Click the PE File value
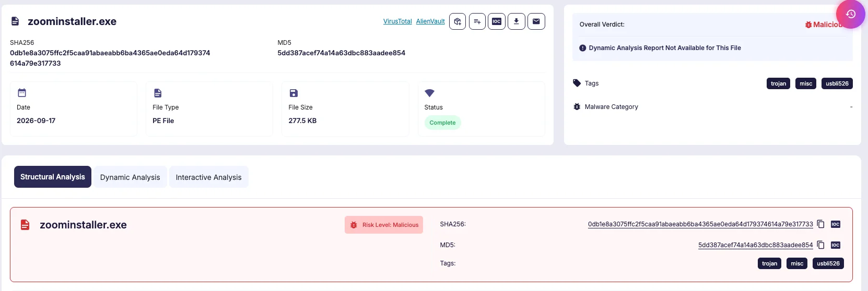 coord(163,120)
